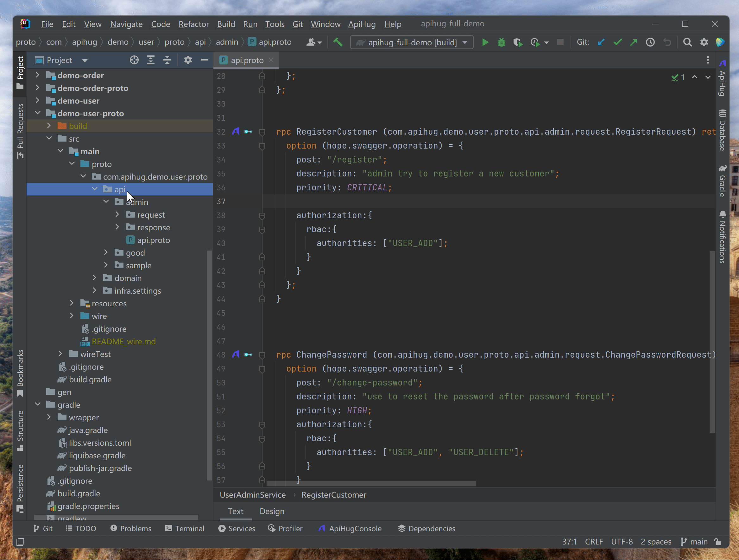This screenshot has width=739, height=560.
Task: Open Search Everywhere via the magnifier icon
Action: pyautogui.click(x=688, y=42)
